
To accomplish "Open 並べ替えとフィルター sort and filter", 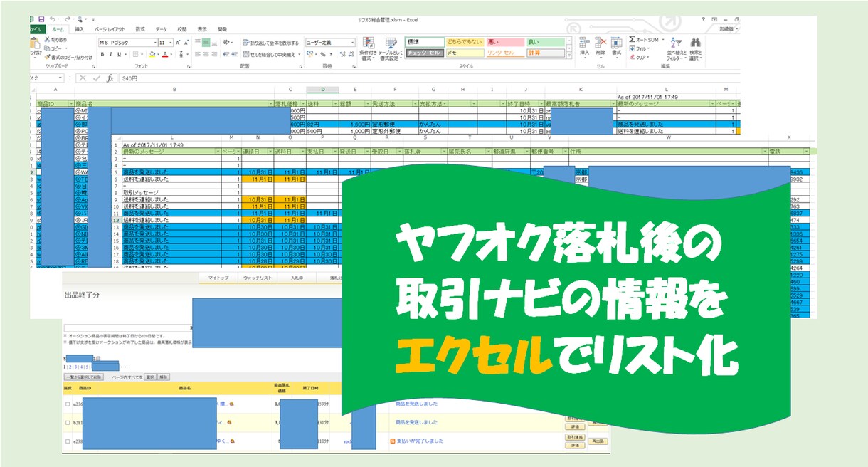I will [676, 48].
